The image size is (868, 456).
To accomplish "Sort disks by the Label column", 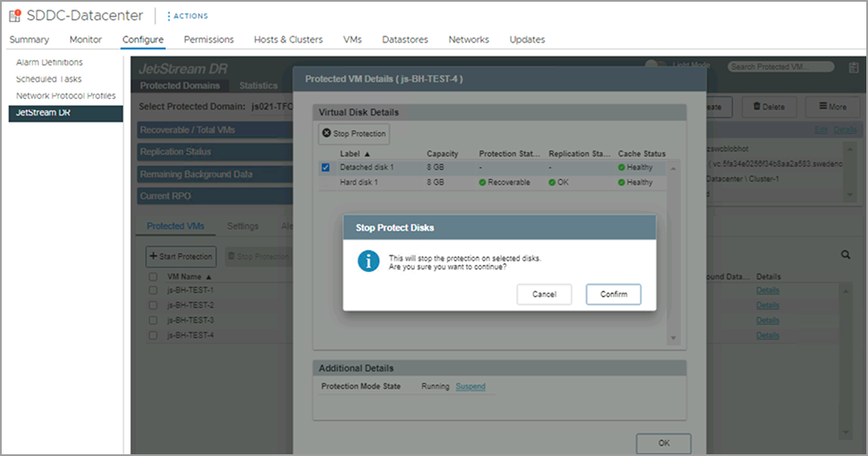I will coord(354,154).
